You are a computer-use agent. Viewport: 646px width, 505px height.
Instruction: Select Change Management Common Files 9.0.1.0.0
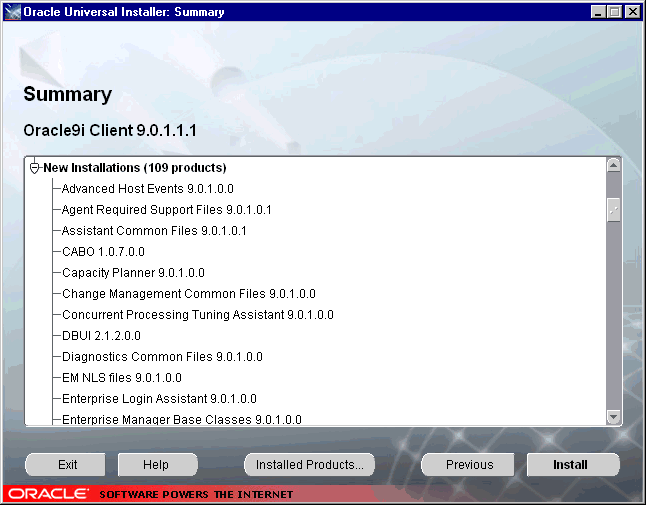click(189, 294)
